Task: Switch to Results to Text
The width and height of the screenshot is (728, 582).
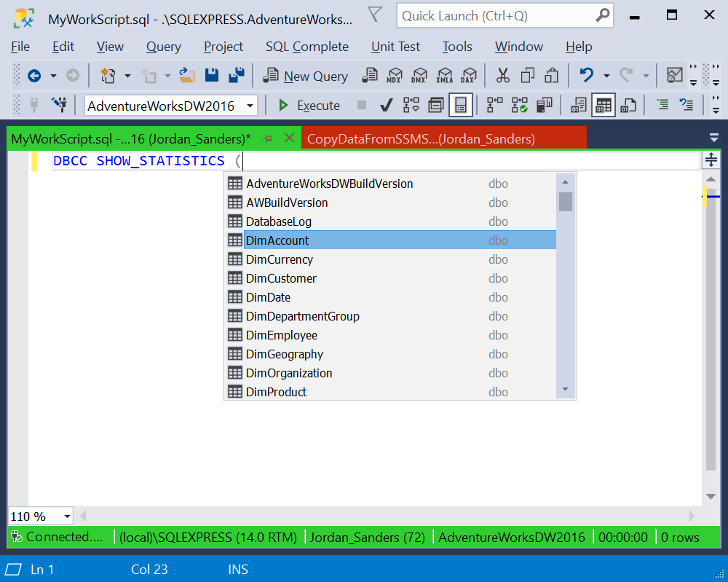Action: click(x=579, y=106)
